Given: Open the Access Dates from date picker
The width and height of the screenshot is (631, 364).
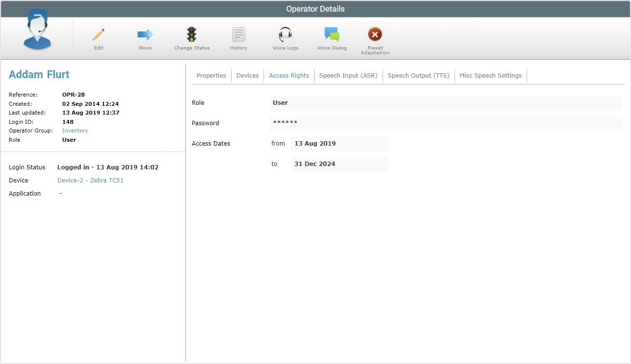Looking at the screenshot, I should [x=339, y=144].
